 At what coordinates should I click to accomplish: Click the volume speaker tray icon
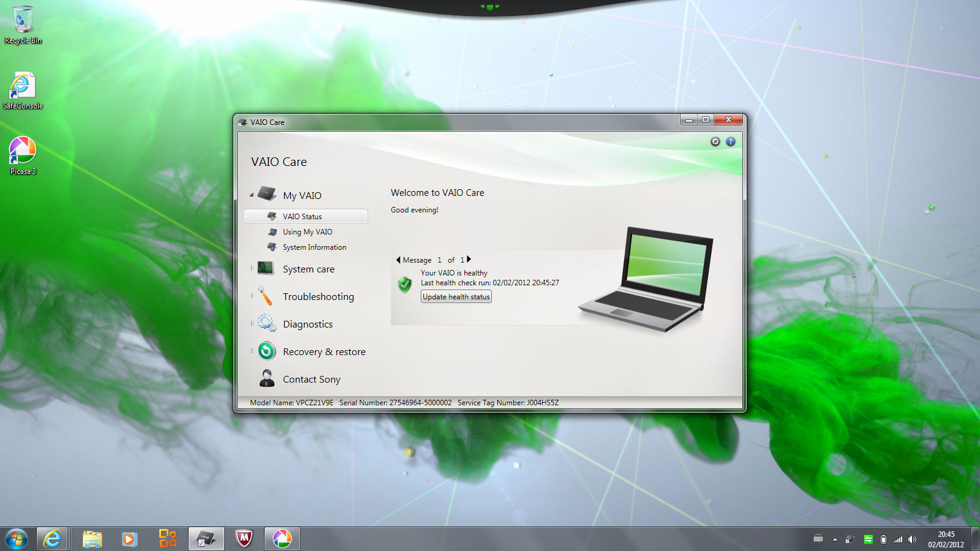[913, 539]
